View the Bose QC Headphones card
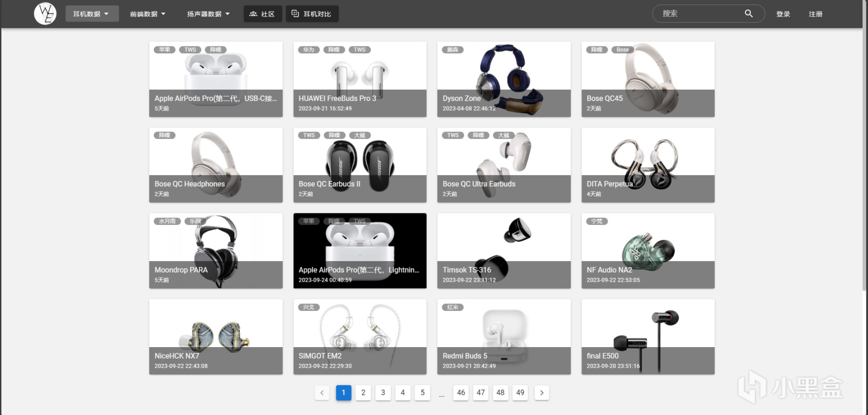The width and height of the screenshot is (868, 415). (216, 165)
